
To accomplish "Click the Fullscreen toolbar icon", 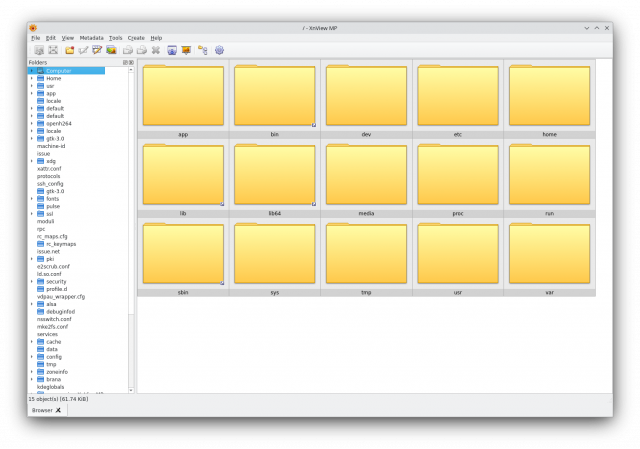I will pos(53,50).
